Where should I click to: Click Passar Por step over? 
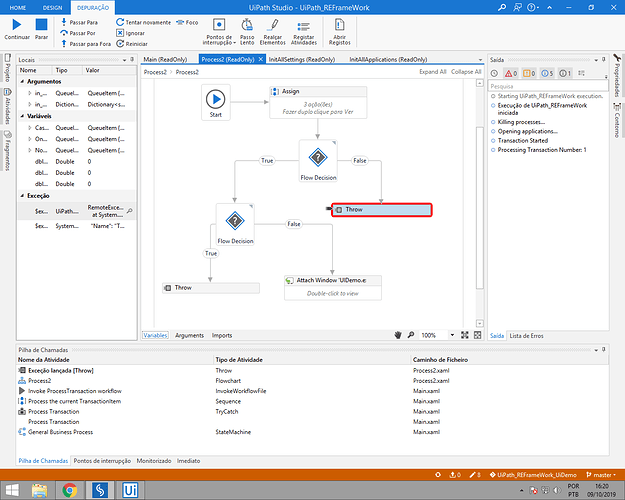78,33
